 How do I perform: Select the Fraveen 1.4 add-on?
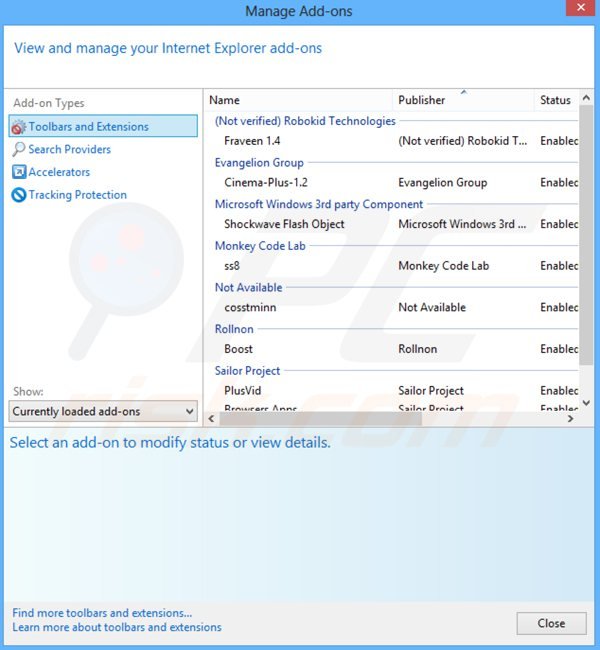[252, 141]
